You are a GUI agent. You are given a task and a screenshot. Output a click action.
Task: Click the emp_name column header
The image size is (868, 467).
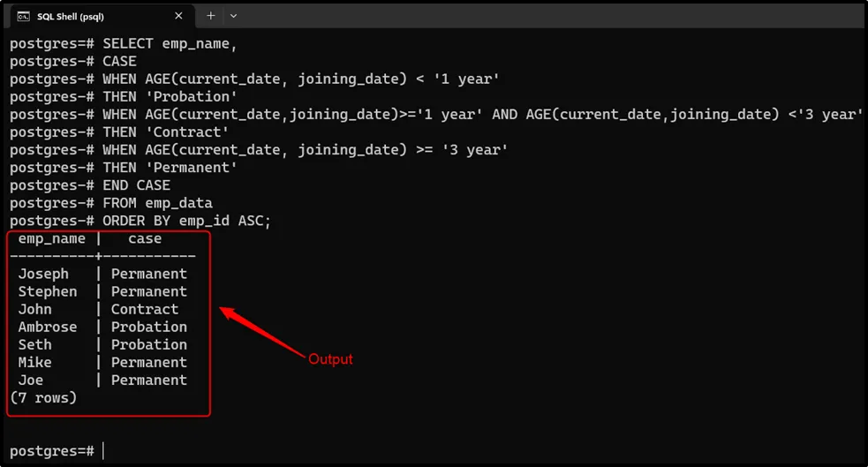(51, 238)
